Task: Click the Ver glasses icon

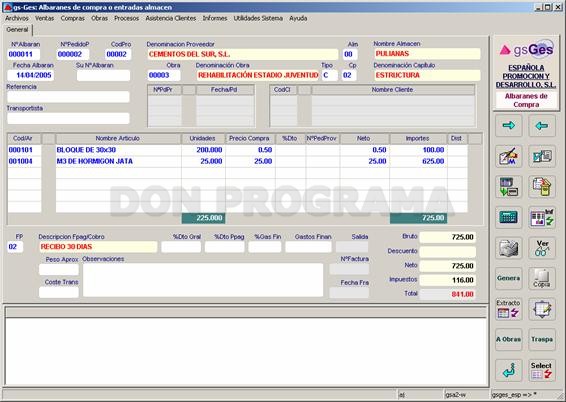Action: click(x=542, y=248)
